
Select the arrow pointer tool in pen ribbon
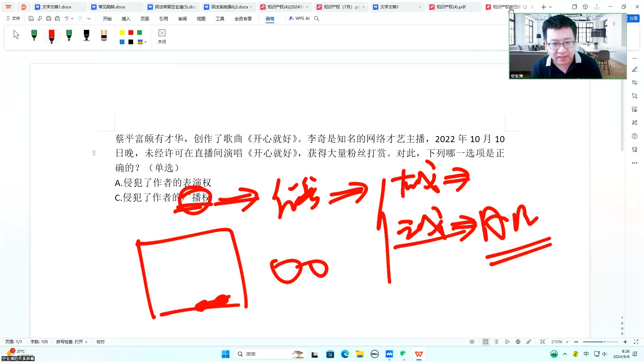click(x=16, y=35)
